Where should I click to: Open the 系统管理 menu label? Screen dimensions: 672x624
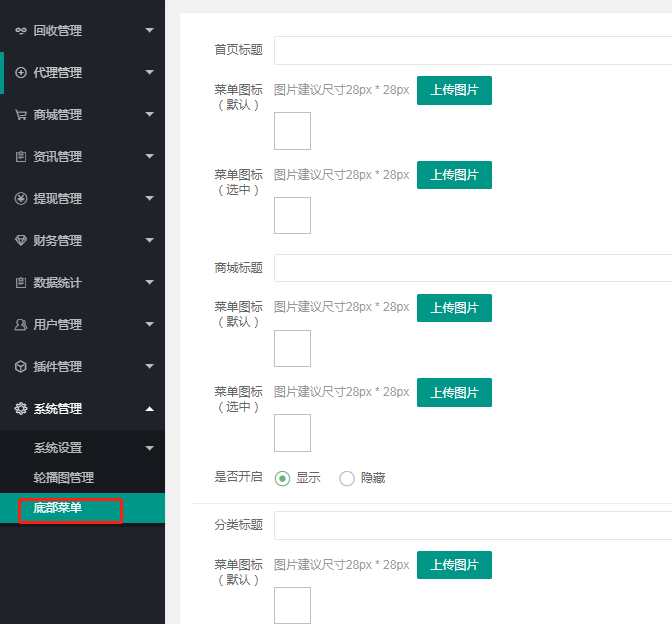57,409
